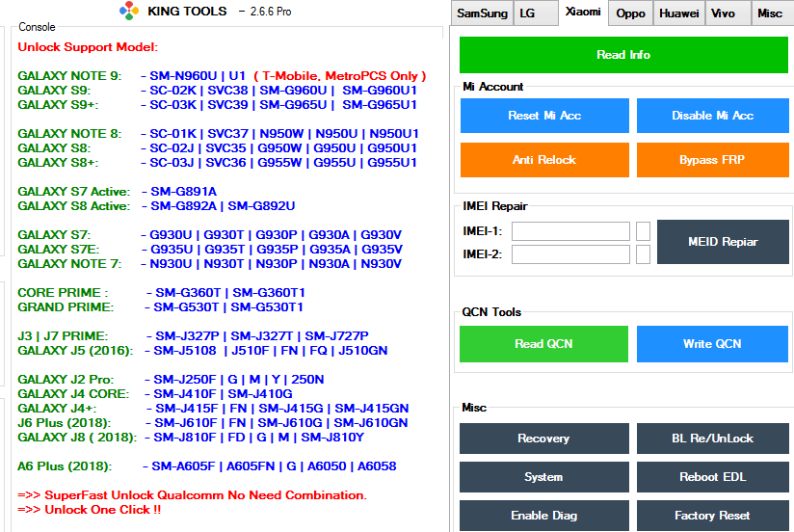Click the 'Unlock Support Model:' heading text

tap(88, 47)
